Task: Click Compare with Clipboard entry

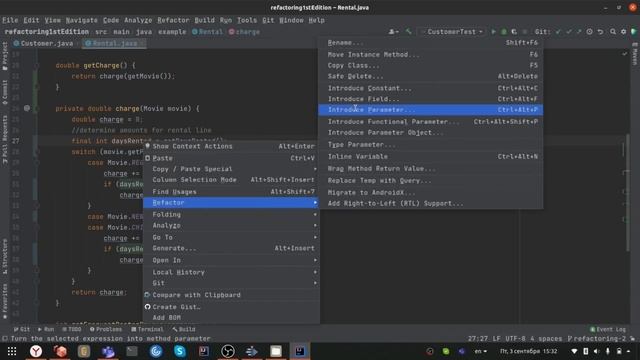Action: 231,295
